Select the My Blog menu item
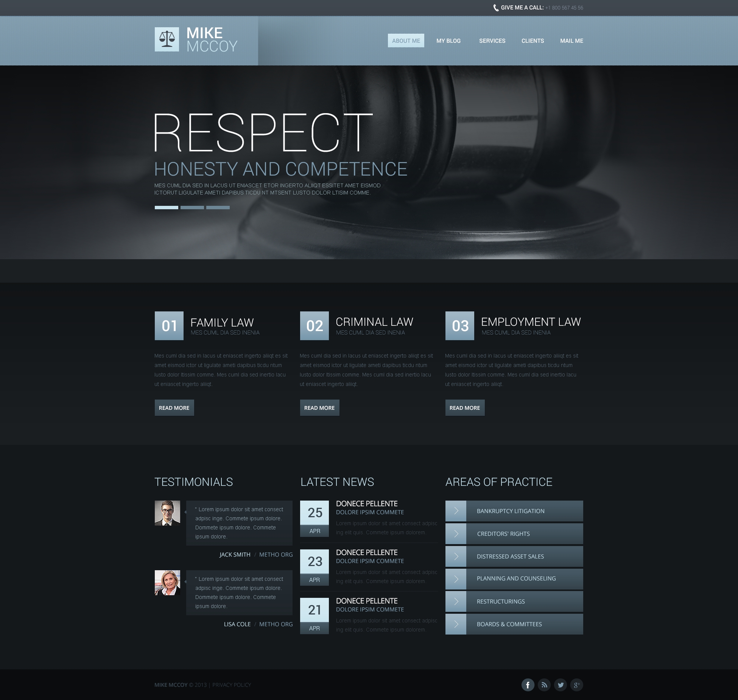This screenshot has height=700, width=738. 448,40
